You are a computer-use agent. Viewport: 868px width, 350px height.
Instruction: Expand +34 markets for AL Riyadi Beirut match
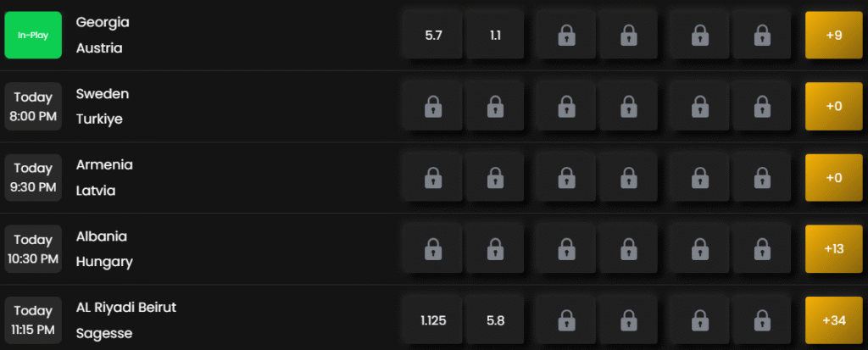click(834, 320)
